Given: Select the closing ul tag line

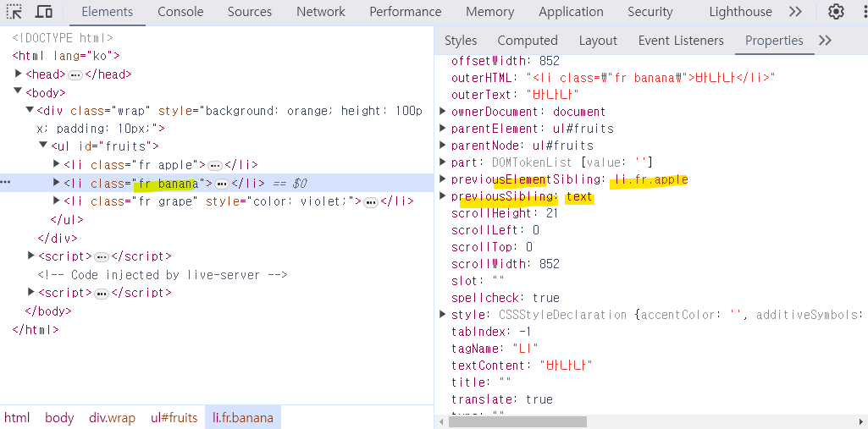Looking at the screenshot, I should (x=67, y=220).
